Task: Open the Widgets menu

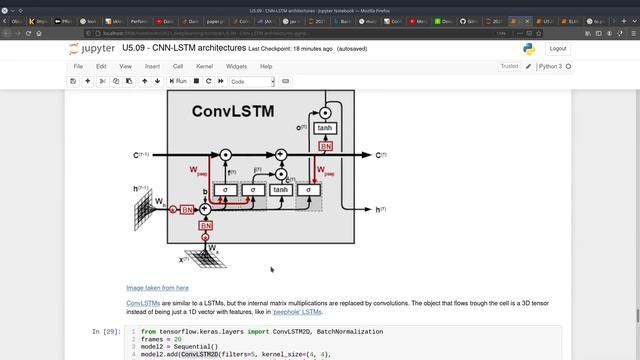Action: [236, 66]
